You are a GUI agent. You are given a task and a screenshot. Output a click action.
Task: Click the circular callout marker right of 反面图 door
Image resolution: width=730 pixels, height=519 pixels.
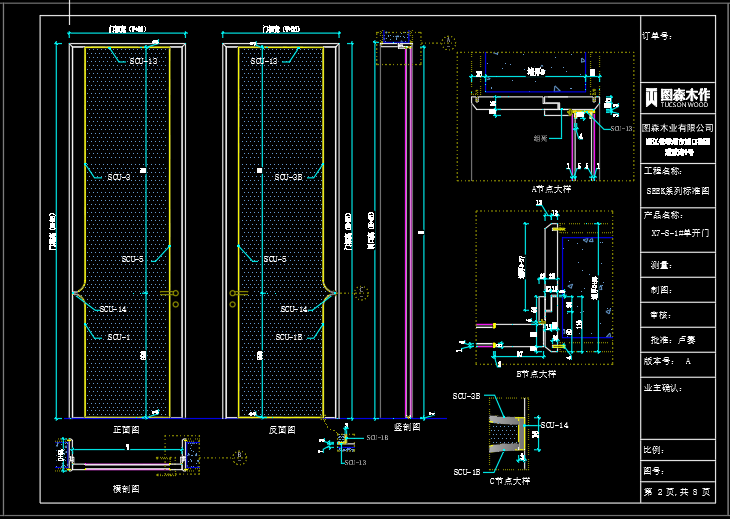tap(361, 292)
